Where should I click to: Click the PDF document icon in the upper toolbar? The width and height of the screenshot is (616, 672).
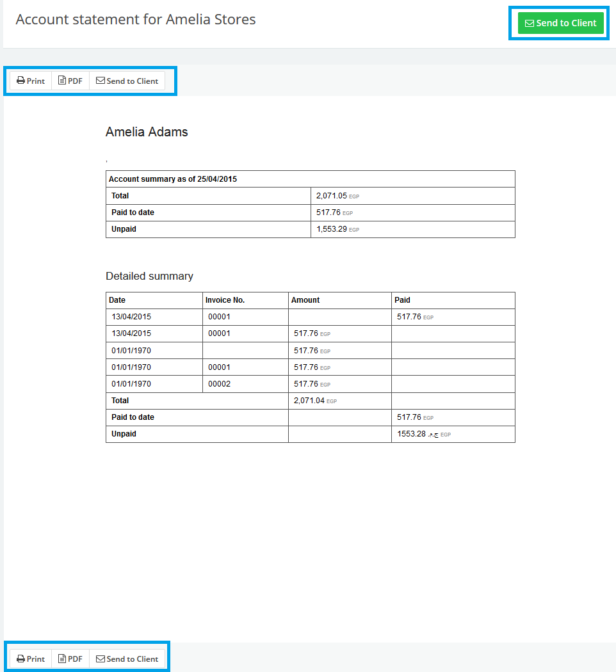pyautogui.click(x=62, y=81)
